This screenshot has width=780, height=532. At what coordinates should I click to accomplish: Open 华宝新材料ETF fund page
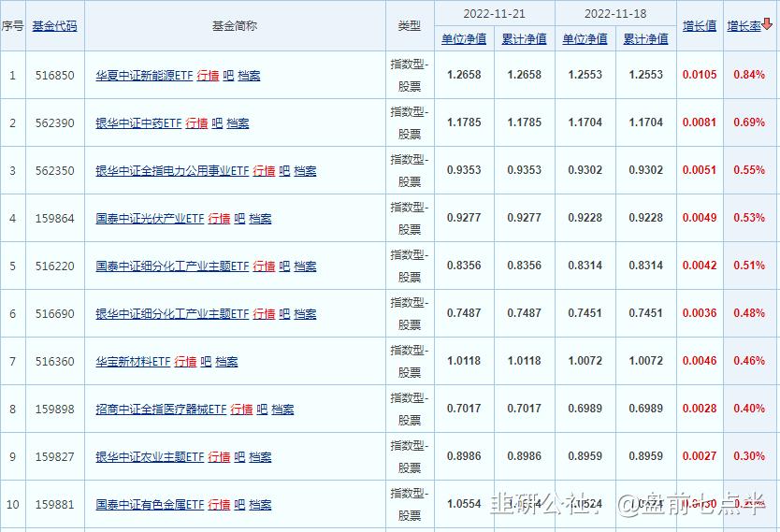pyautogui.click(x=133, y=362)
